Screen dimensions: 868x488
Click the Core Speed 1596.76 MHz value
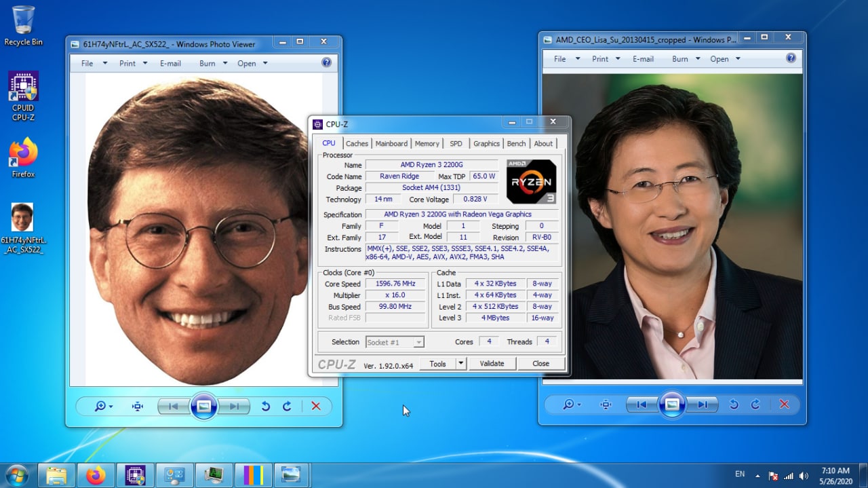coord(395,284)
